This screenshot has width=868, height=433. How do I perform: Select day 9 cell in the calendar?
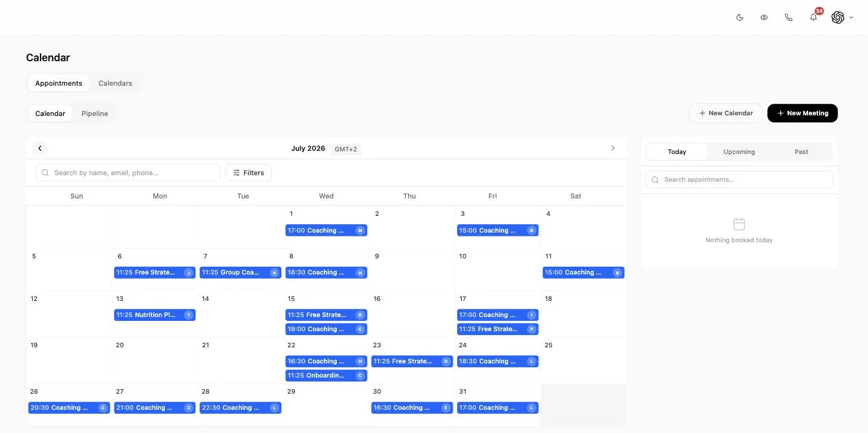tap(412, 269)
